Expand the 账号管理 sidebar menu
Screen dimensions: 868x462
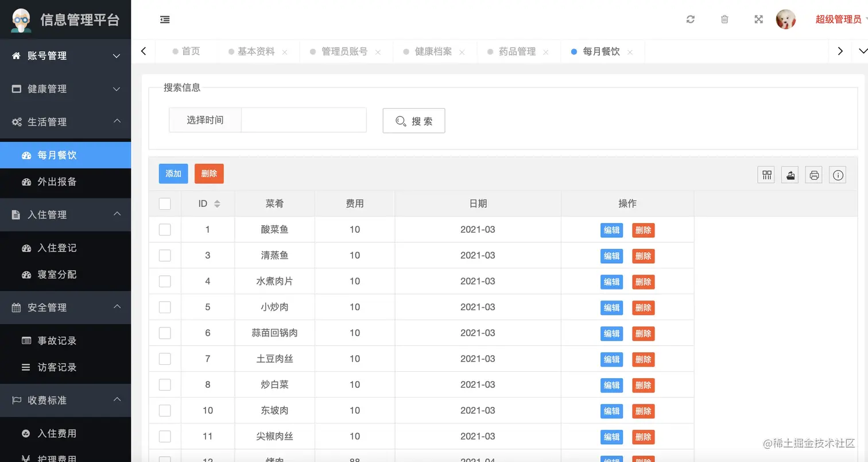click(x=65, y=56)
